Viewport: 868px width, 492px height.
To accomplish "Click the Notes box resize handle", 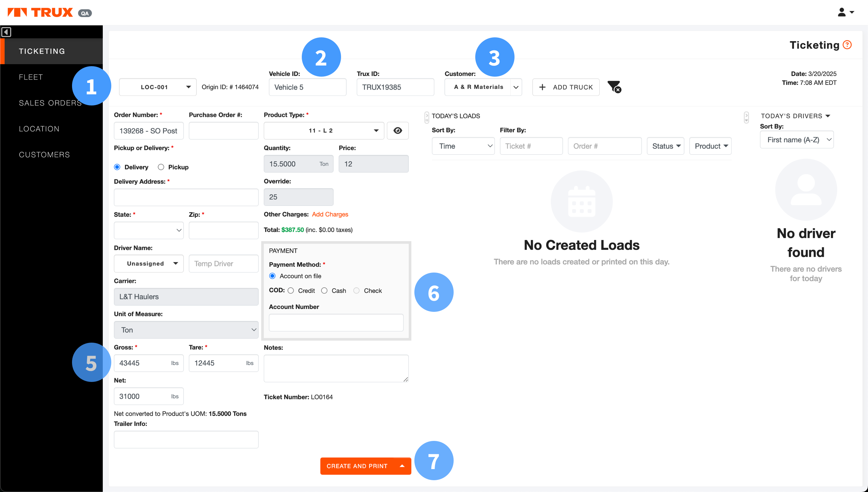I will tap(406, 379).
